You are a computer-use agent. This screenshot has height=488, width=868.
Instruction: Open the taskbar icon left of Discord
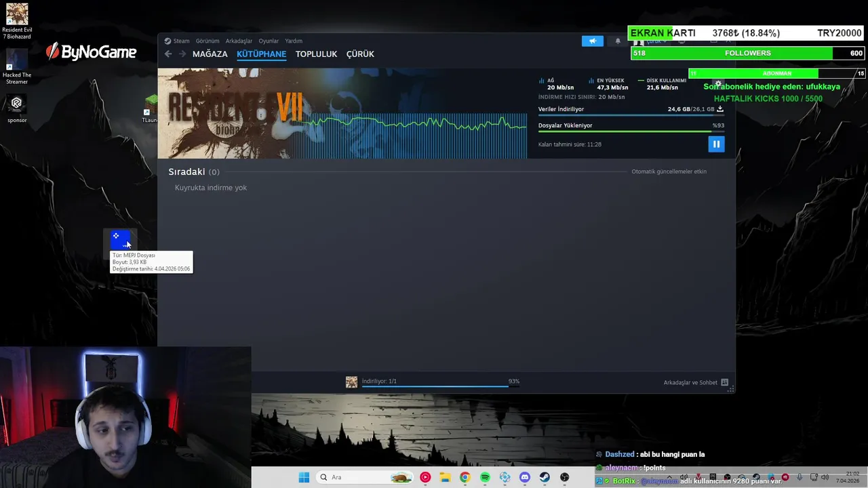505,477
